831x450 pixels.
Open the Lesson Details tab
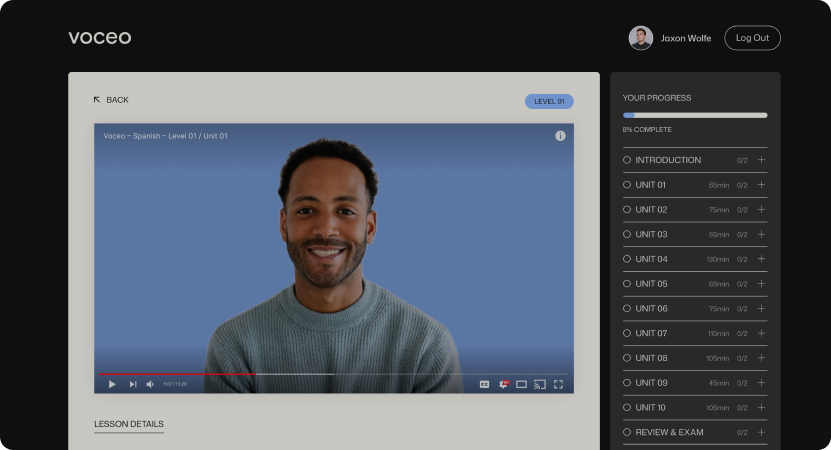[129, 424]
